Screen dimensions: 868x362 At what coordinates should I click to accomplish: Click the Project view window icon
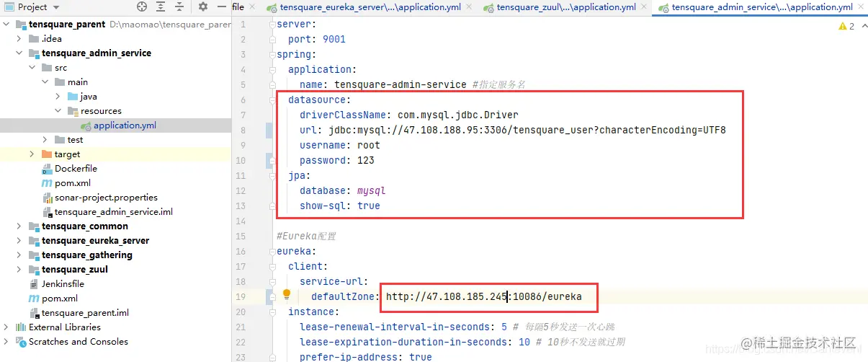pos(8,6)
